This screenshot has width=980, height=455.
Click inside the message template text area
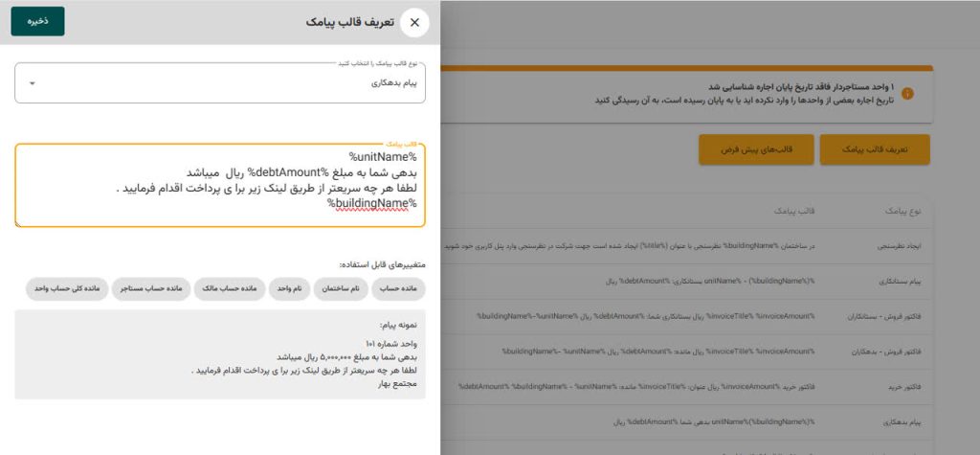point(220,187)
